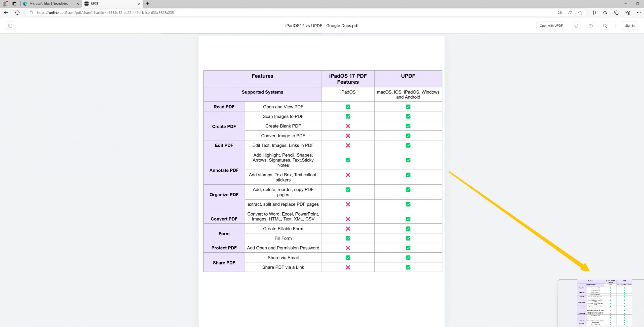Click Create Fillable Form text
This screenshot has width=644, height=327.
click(283, 229)
